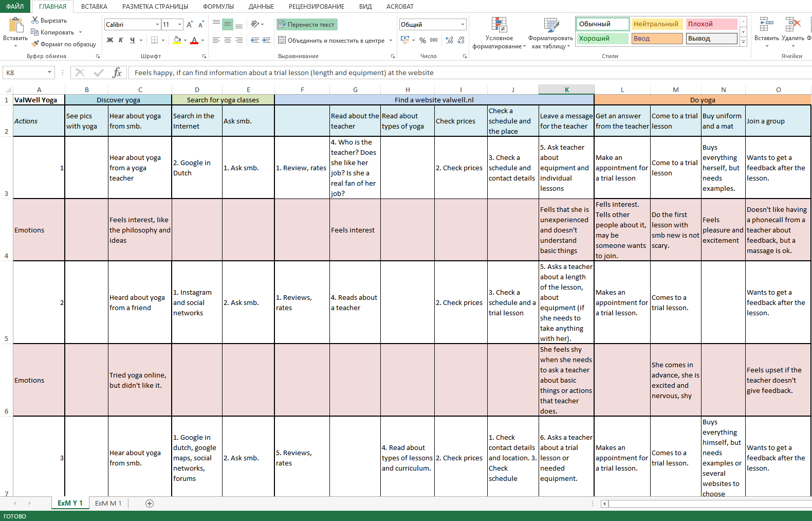Add a new sheet with plus icon
The height and width of the screenshot is (521, 812).
[150, 504]
